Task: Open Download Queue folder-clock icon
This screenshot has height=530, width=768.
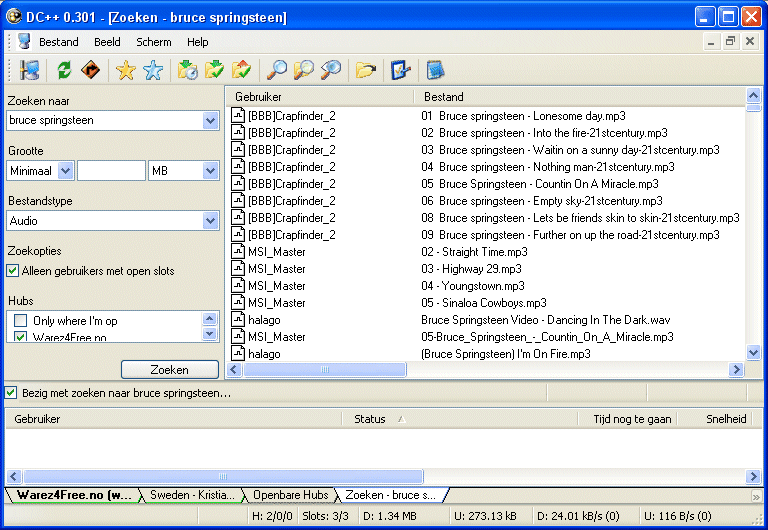Action: (188, 70)
